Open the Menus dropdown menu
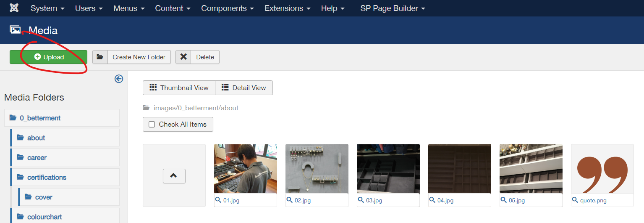The height and width of the screenshot is (223, 644). [129, 8]
